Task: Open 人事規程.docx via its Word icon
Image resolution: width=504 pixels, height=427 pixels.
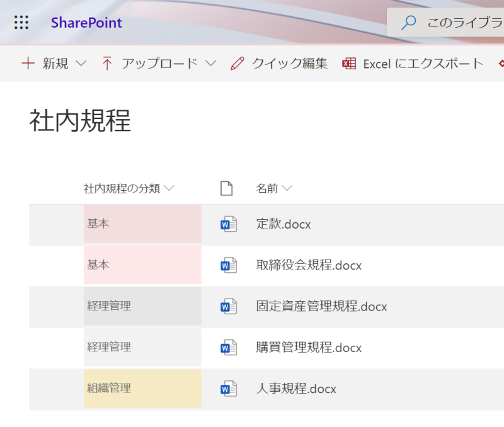Action: point(227,389)
